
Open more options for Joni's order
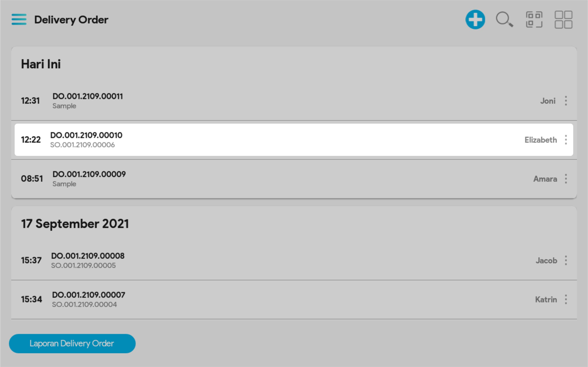click(x=566, y=101)
